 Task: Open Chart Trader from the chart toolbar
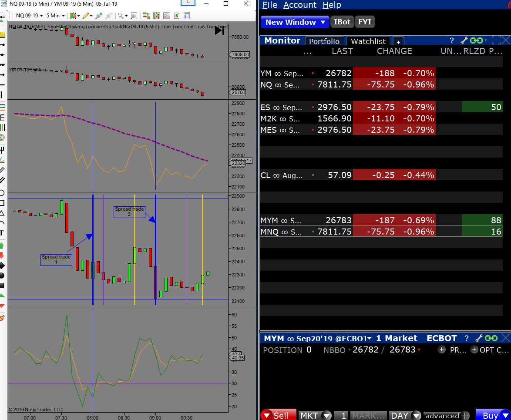[146, 16]
